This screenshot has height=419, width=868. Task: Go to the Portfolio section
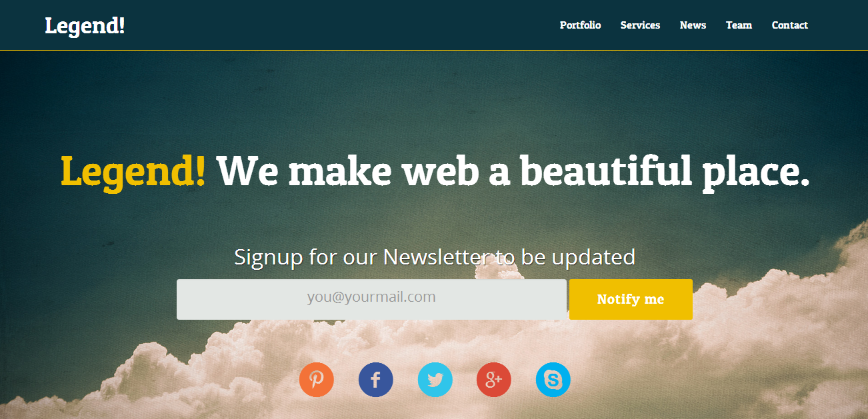(x=580, y=25)
